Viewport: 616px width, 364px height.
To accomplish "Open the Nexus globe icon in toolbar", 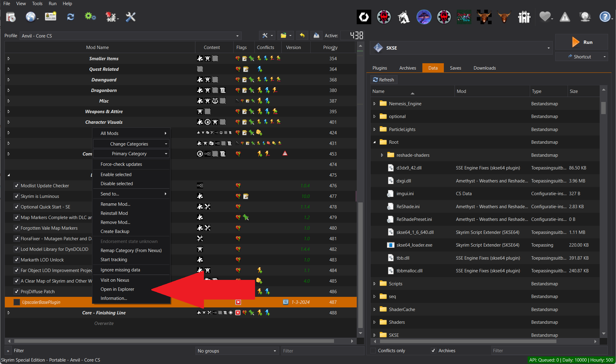I will tap(31, 17).
